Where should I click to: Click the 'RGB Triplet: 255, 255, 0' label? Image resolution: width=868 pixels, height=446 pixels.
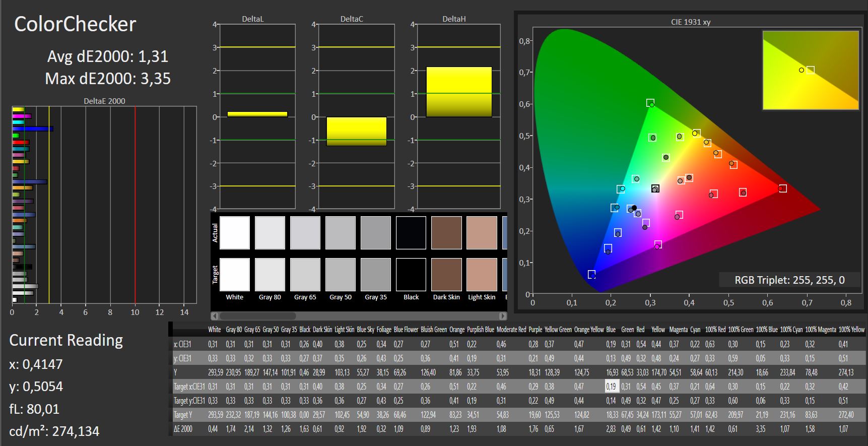789,280
